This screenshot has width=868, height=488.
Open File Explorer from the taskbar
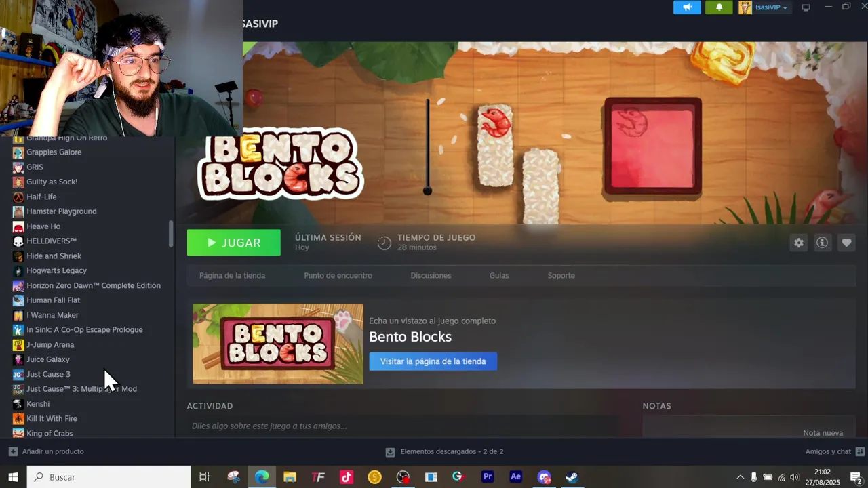(x=290, y=477)
